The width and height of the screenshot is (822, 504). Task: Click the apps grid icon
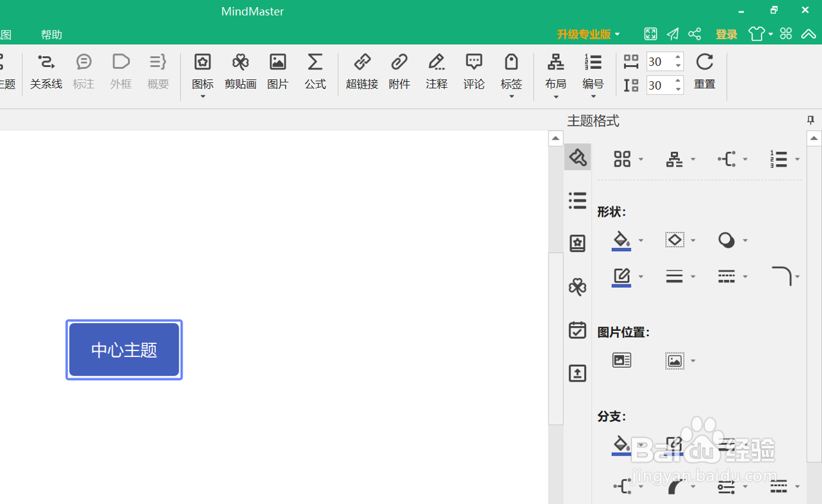point(786,34)
